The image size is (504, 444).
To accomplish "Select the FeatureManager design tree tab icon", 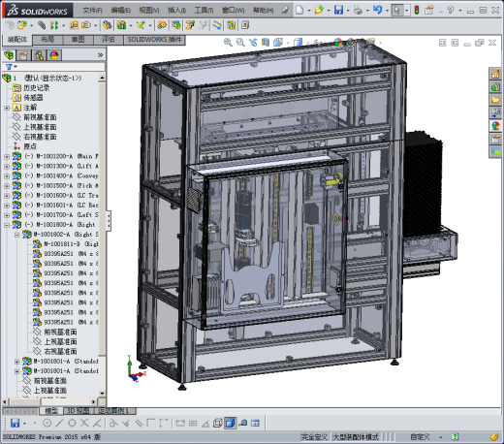I will click(9, 55).
